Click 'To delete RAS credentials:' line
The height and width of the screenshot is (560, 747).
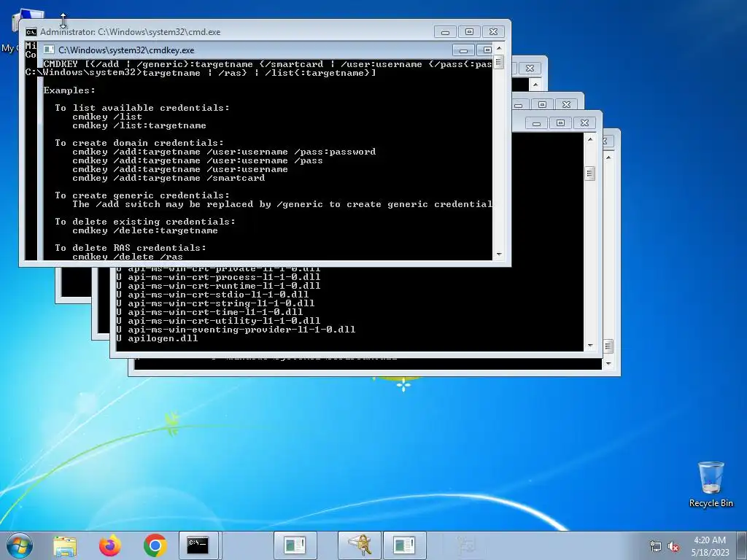[131, 248]
